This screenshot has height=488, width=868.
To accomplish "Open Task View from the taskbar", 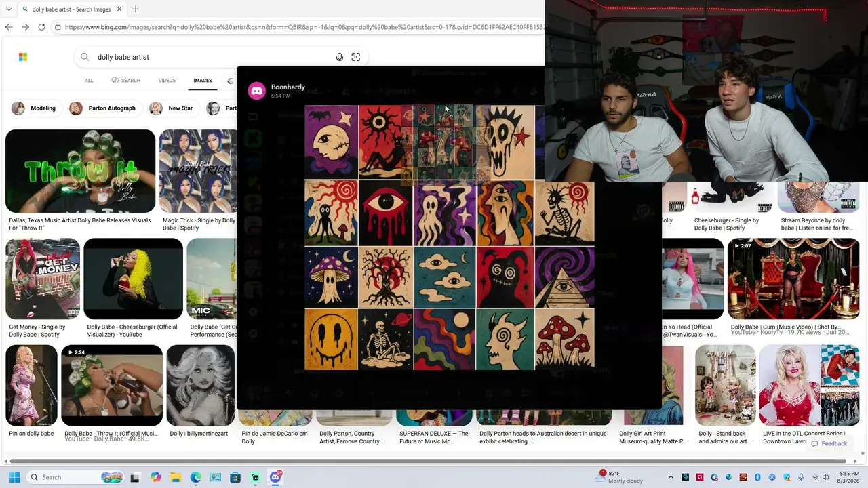I will click(x=135, y=477).
